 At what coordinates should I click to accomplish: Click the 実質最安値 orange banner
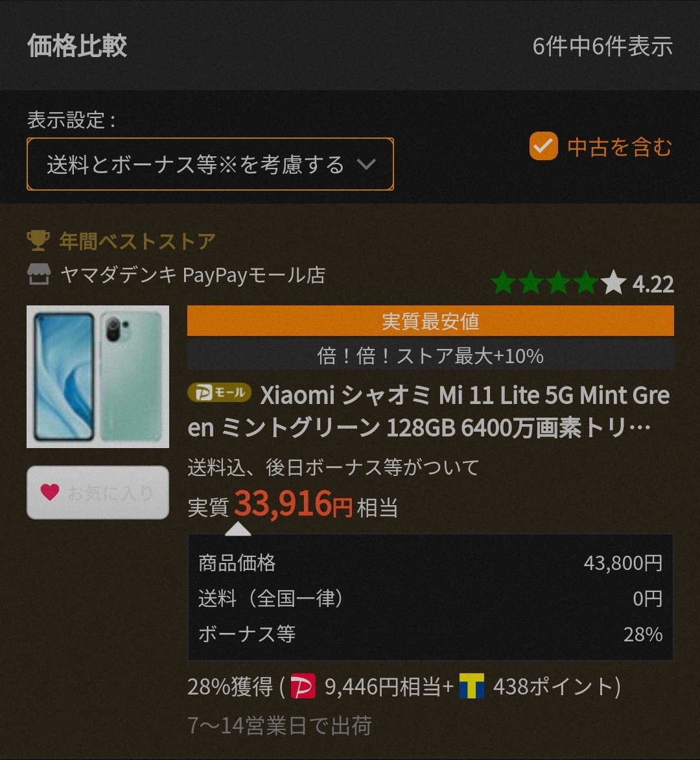[x=430, y=321]
